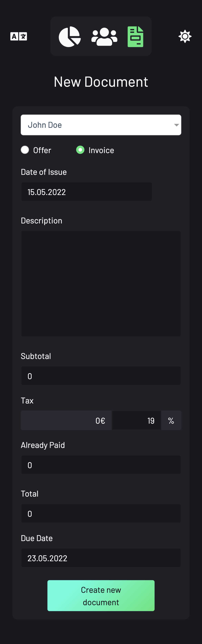The width and height of the screenshot is (202, 644).
Task: Open the John Doe customer dropdown
Action: [101, 125]
